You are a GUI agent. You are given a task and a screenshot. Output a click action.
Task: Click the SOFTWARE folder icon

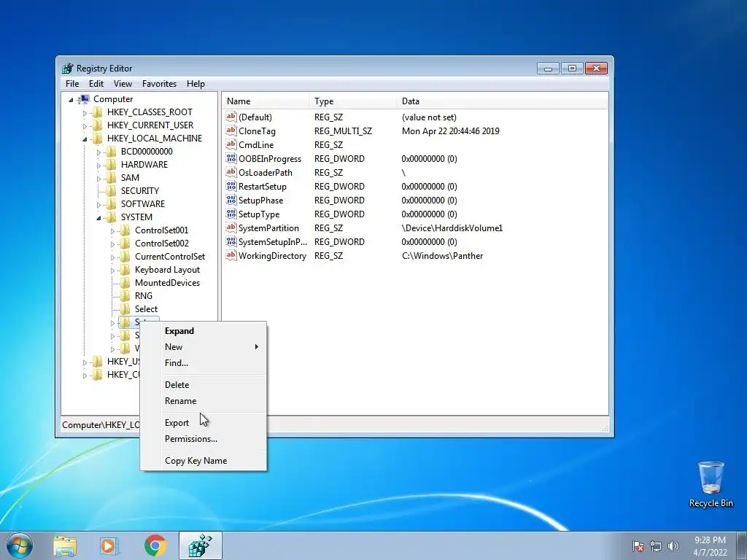click(112, 204)
